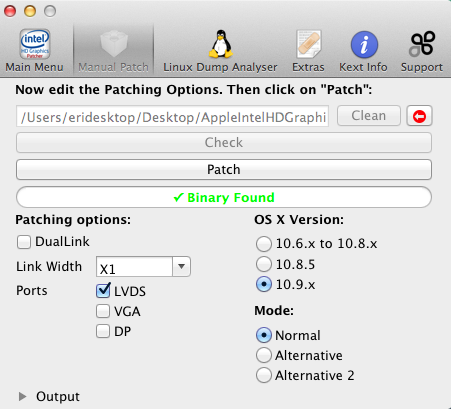Viewport: 451px width, 409px height.
Task: Select the Manual Patch brick icon
Action: [x=114, y=44]
